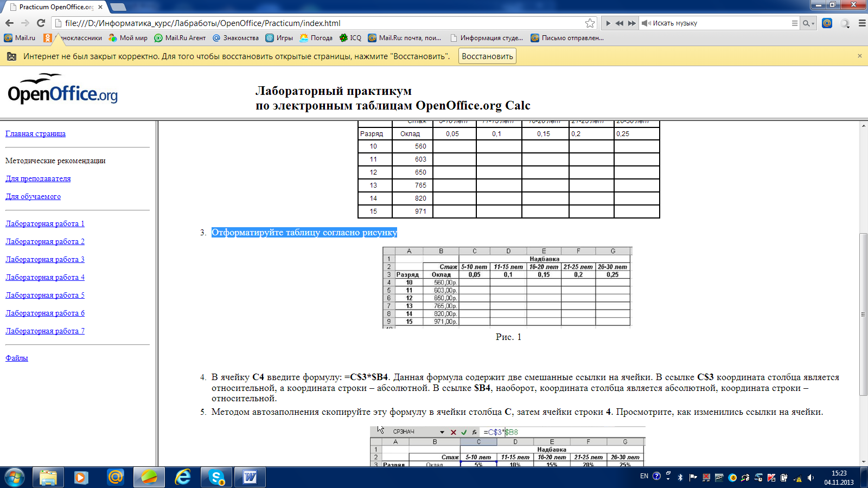Open the Мой мир bookmark
The height and width of the screenshot is (488, 868).
(128, 38)
